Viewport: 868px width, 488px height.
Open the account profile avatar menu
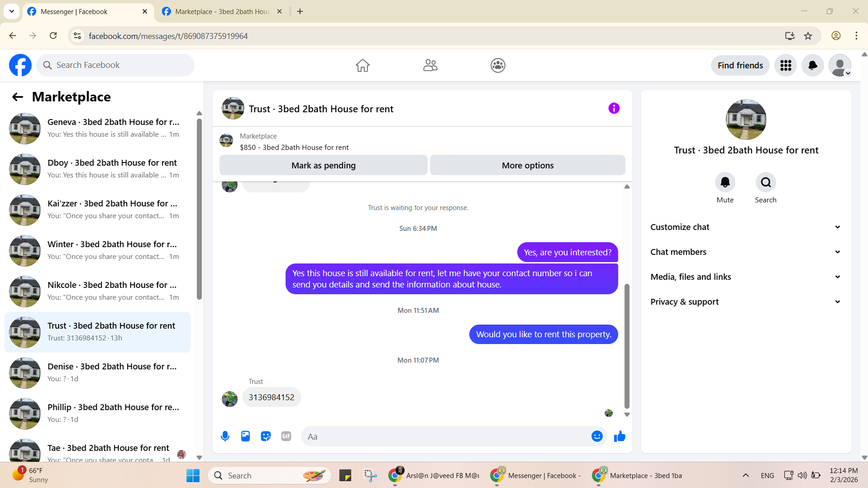click(840, 65)
